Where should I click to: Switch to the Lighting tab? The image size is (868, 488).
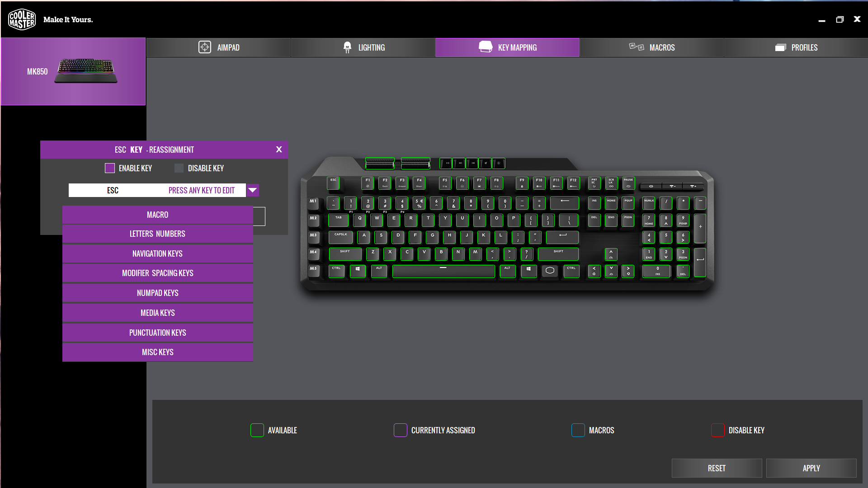coord(363,47)
